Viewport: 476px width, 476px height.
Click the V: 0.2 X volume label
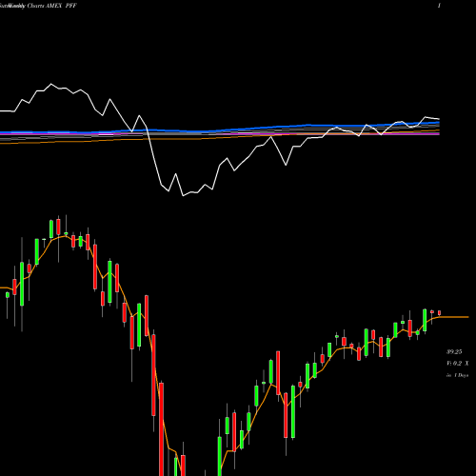click(x=457, y=364)
